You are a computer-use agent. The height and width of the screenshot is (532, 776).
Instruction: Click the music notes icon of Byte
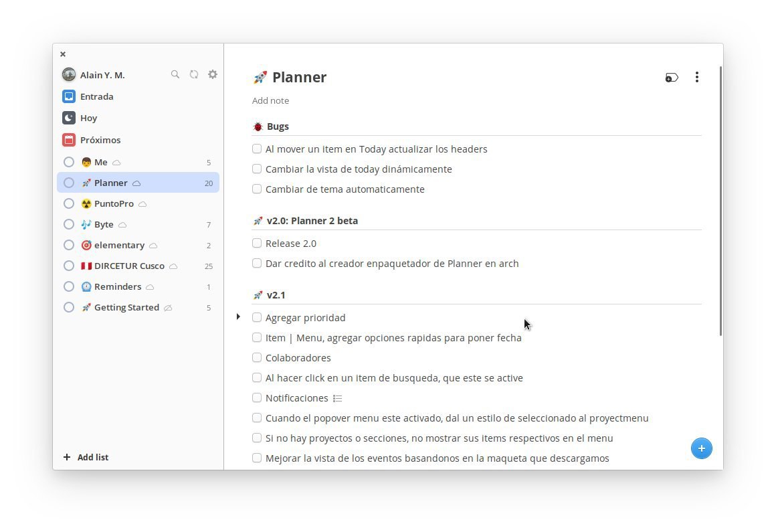coord(86,224)
